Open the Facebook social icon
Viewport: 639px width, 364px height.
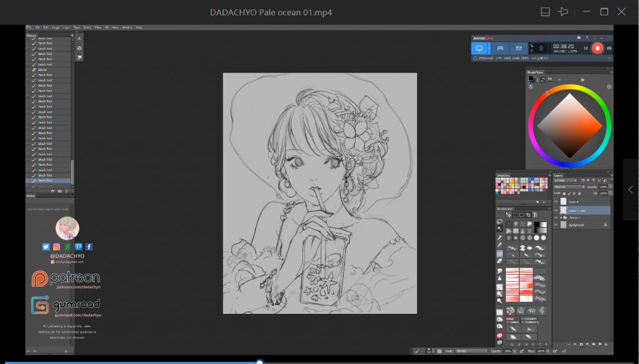coord(89,247)
